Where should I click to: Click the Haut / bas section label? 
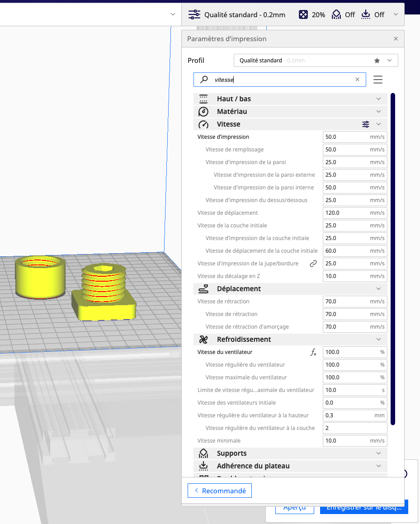[x=234, y=99]
